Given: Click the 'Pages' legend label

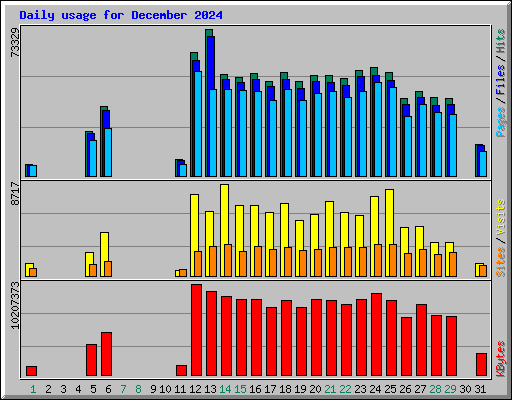Looking at the screenshot, I should click(501, 122).
